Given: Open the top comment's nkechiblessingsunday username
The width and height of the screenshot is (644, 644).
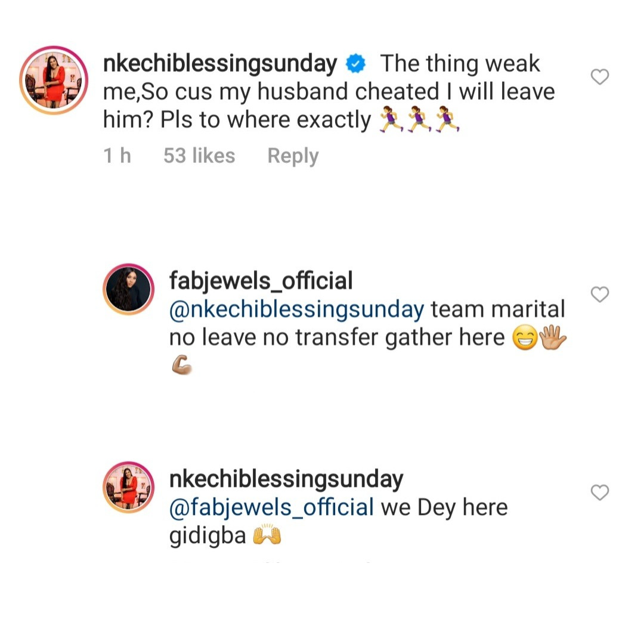Looking at the screenshot, I should [x=219, y=64].
